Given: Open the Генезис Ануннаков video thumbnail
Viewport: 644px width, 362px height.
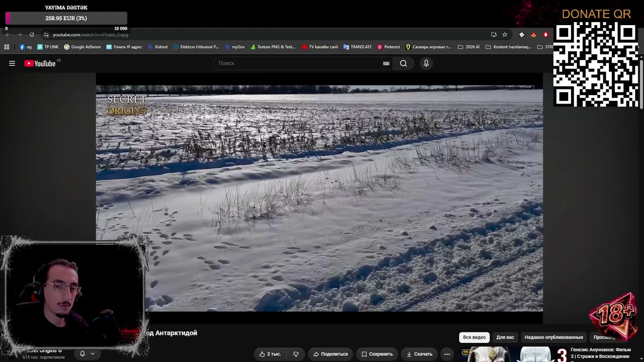Looking at the screenshot, I should (x=514, y=354).
